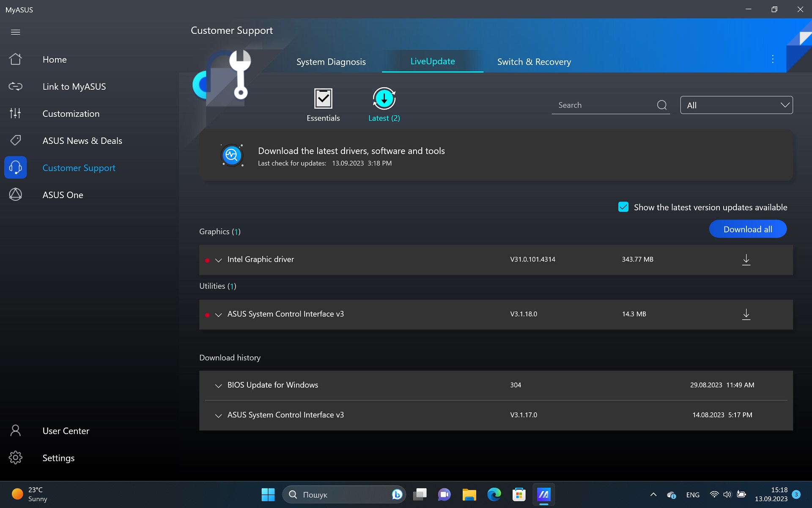The width and height of the screenshot is (812, 508).
Task: Open notification count badge
Action: point(796,494)
